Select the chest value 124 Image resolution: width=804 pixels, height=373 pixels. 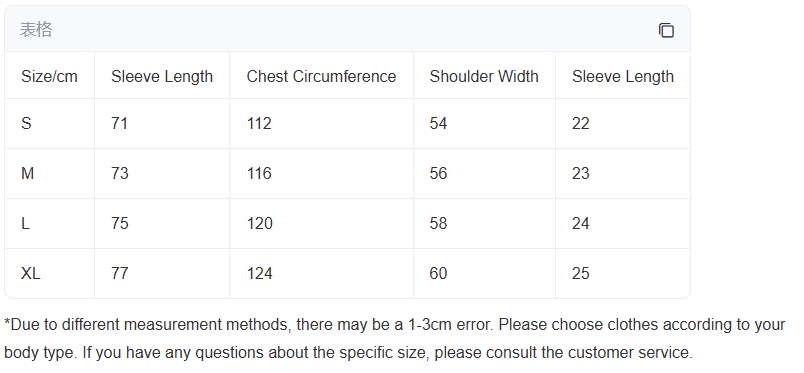(259, 273)
